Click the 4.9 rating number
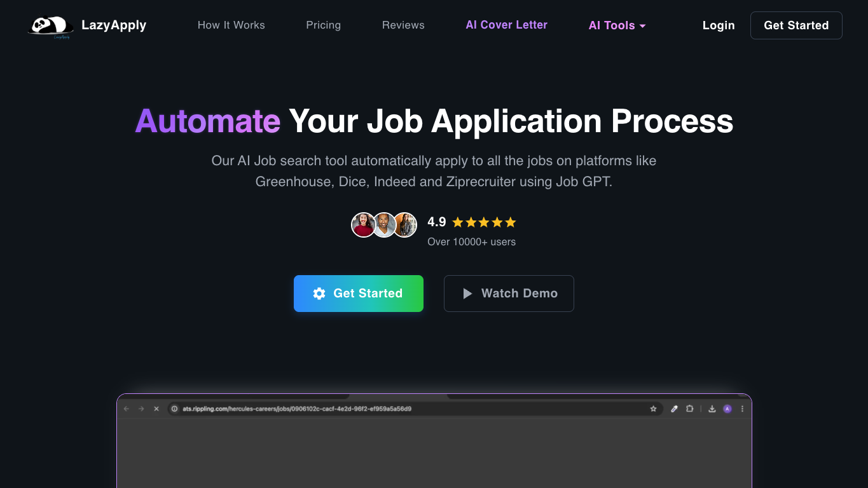The height and width of the screenshot is (488, 868). 437,222
